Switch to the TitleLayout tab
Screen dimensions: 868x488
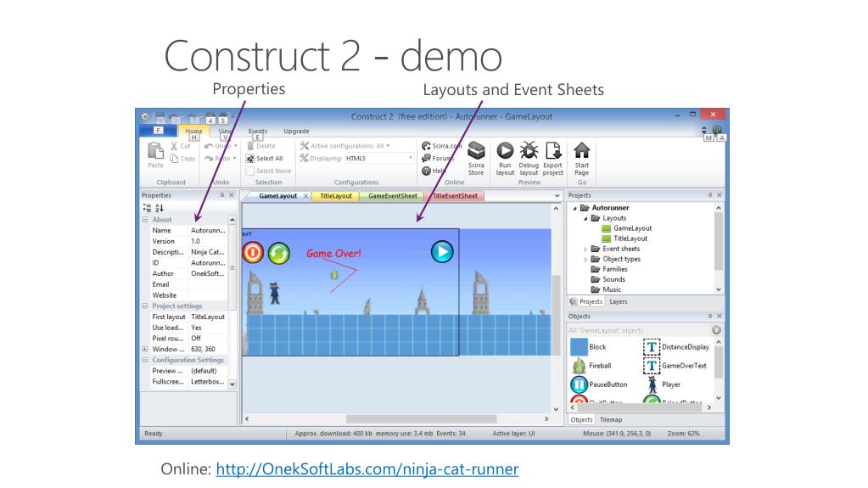point(336,196)
